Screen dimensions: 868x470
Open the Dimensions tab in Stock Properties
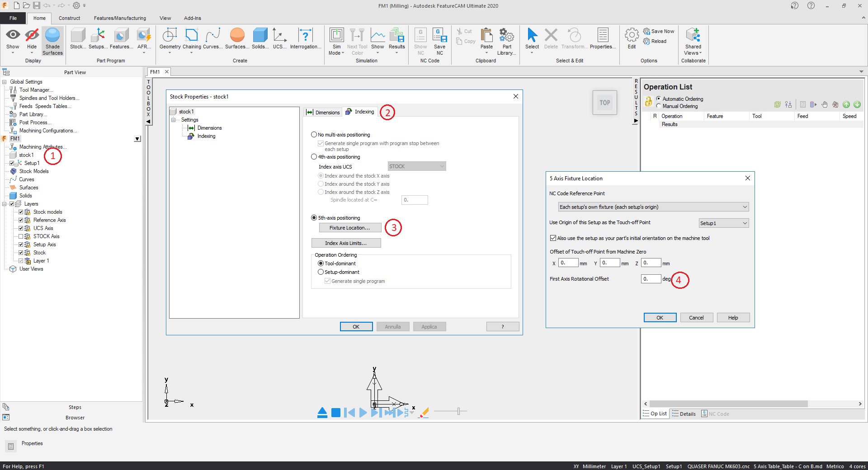pos(323,112)
